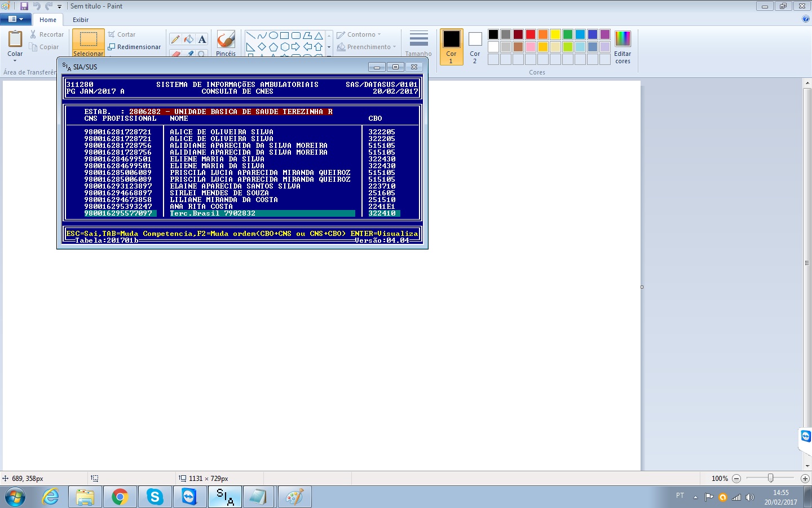The image size is (812, 508).
Task: Open the Preenchimento fill dropdown
Action: tap(367, 47)
